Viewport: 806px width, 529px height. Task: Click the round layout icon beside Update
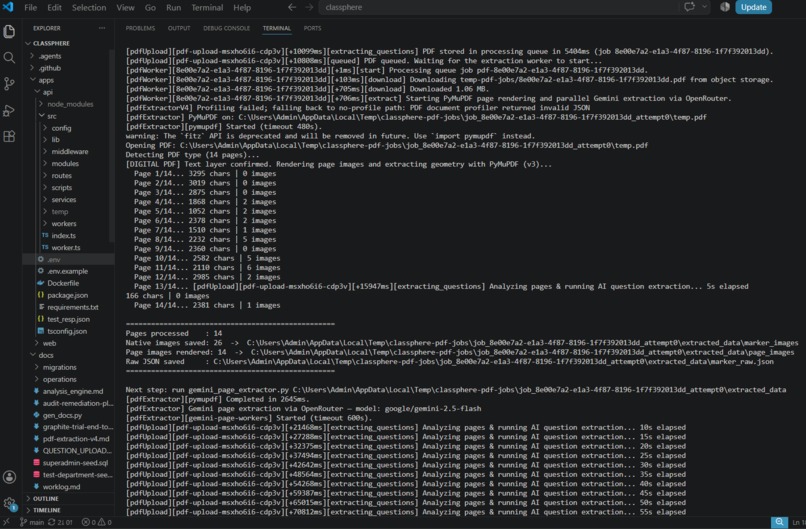[725, 7]
